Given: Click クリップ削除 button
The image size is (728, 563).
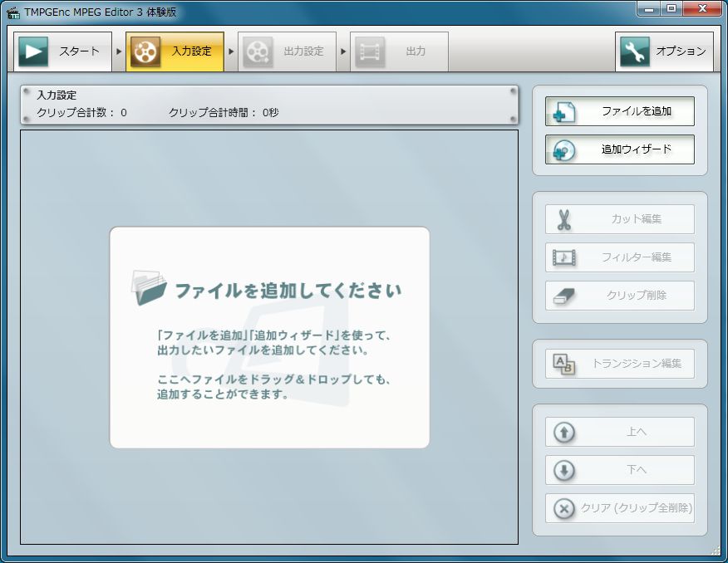Looking at the screenshot, I should pyautogui.click(x=620, y=296).
